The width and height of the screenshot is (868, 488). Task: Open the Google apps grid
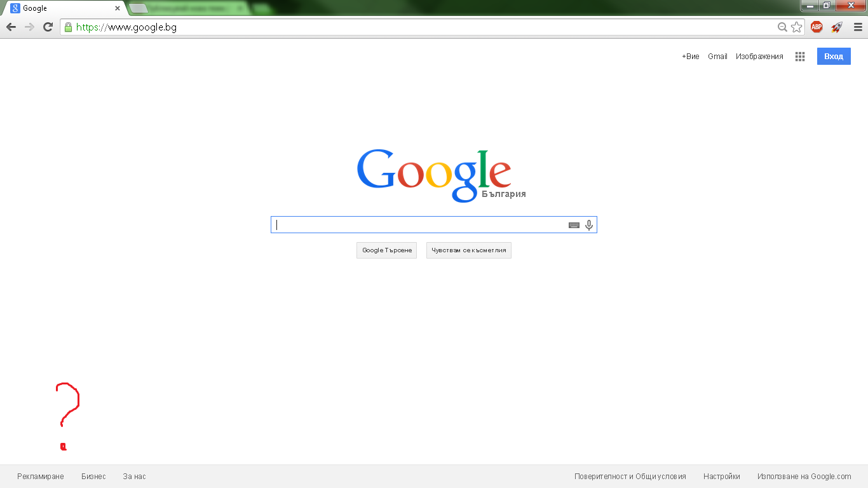pyautogui.click(x=800, y=57)
